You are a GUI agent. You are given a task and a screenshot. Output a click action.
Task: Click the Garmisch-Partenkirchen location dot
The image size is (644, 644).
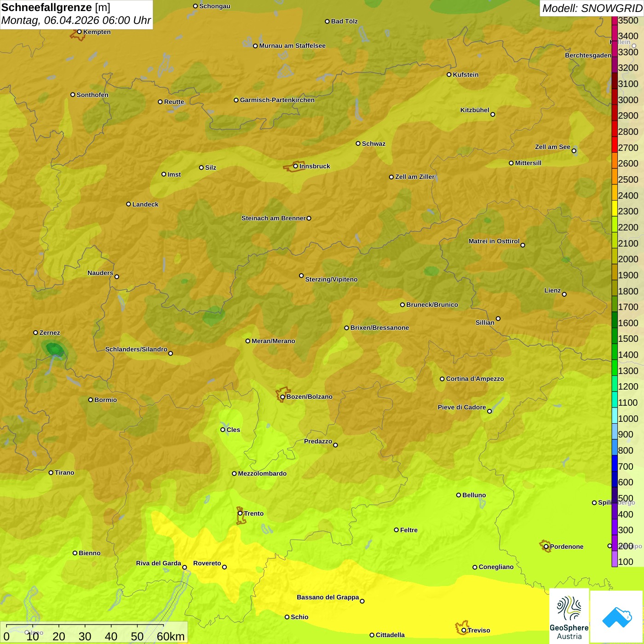(236, 100)
